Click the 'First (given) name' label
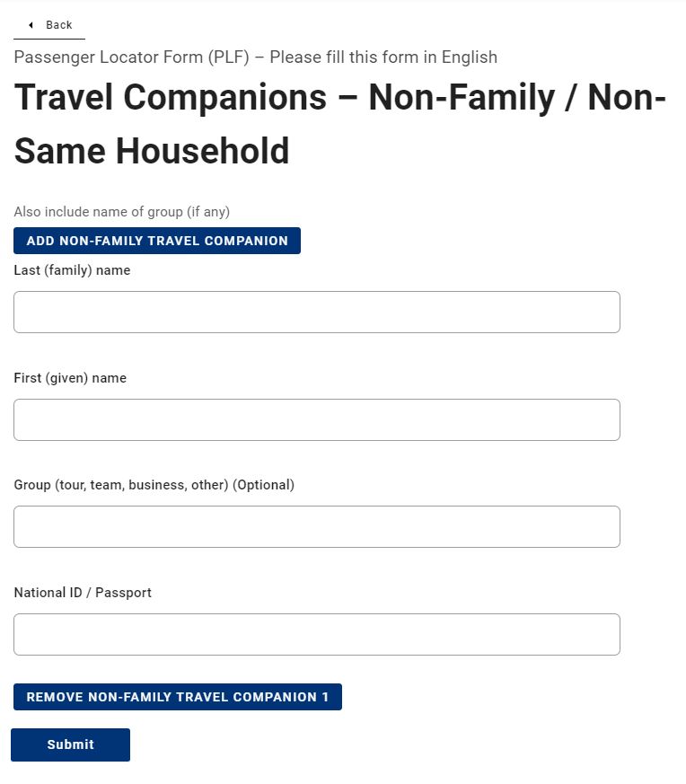This screenshot has width=686, height=784. coord(70,378)
